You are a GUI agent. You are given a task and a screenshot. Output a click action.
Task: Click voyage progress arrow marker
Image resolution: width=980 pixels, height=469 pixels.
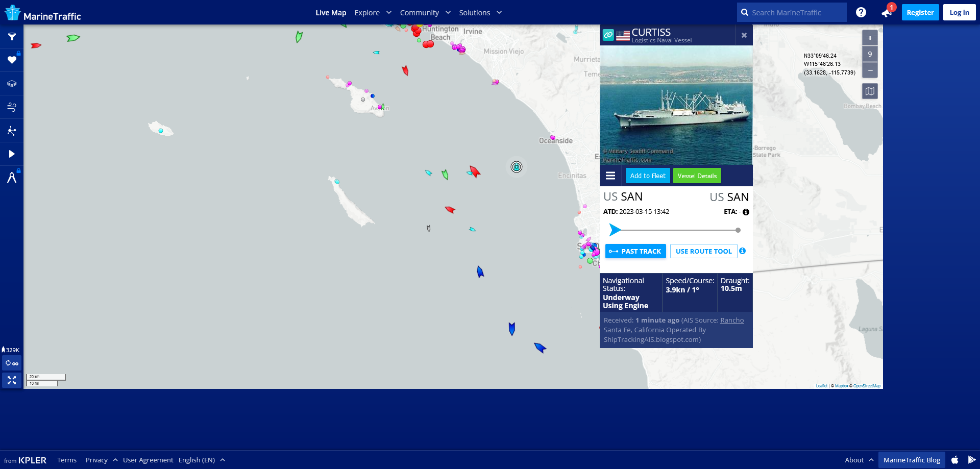(615, 230)
